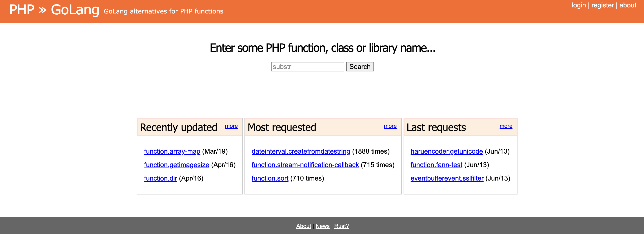Image resolution: width=644 pixels, height=234 pixels.
Task: Click the 'Most requested' heading
Action: [x=282, y=127]
